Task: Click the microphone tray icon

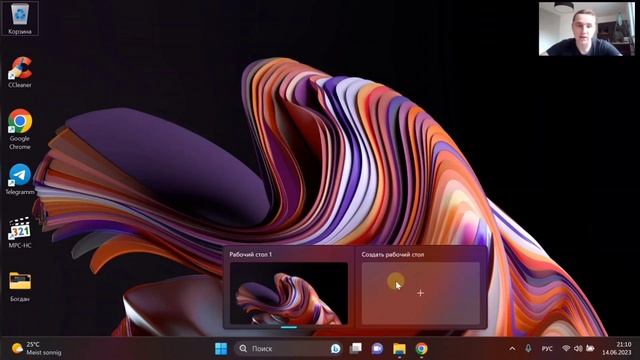Action: point(528,349)
